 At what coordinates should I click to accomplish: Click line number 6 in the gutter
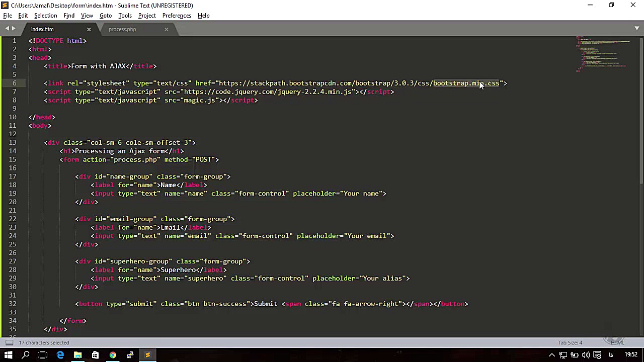point(15,83)
